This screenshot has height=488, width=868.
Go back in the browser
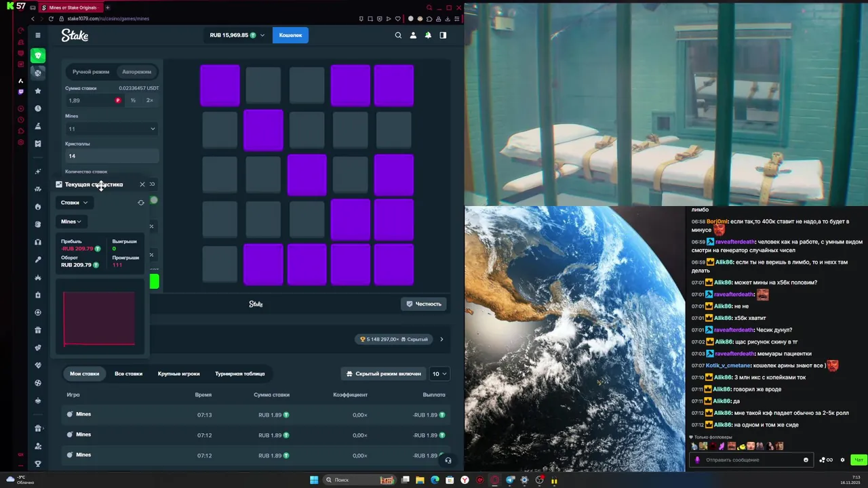tap(33, 18)
